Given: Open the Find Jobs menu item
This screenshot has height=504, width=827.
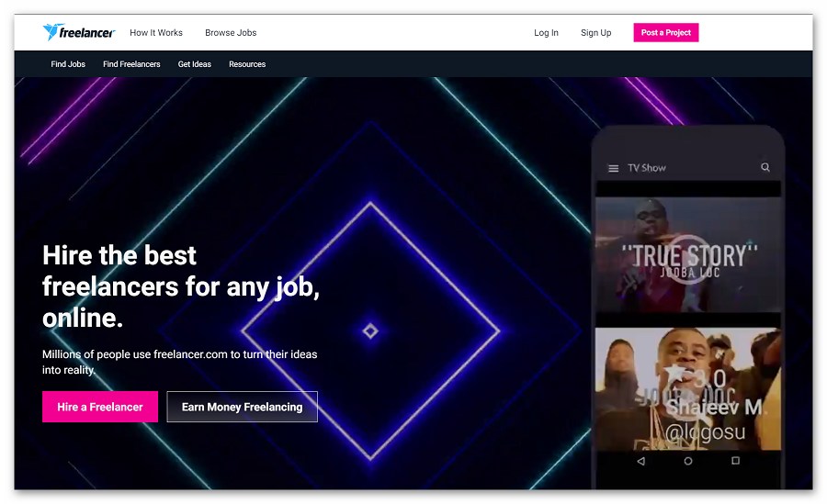Looking at the screenshot, I should coord(68,64).
